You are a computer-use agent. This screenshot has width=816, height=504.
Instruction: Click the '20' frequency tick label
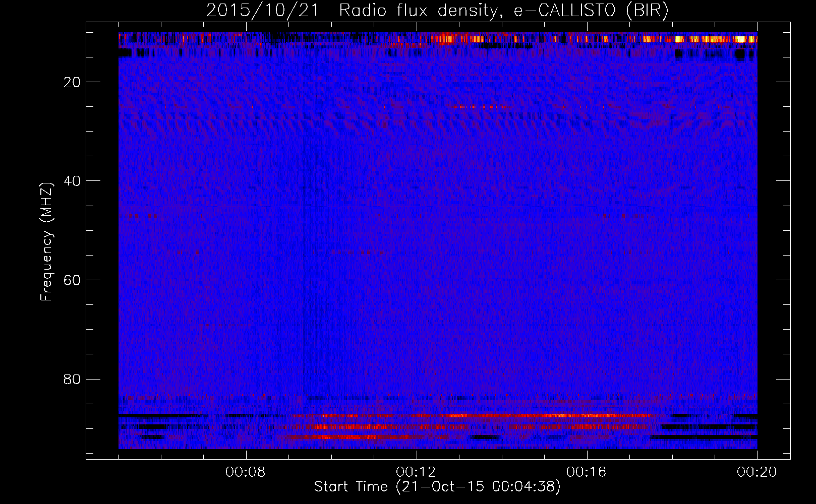tap(72, 82)
